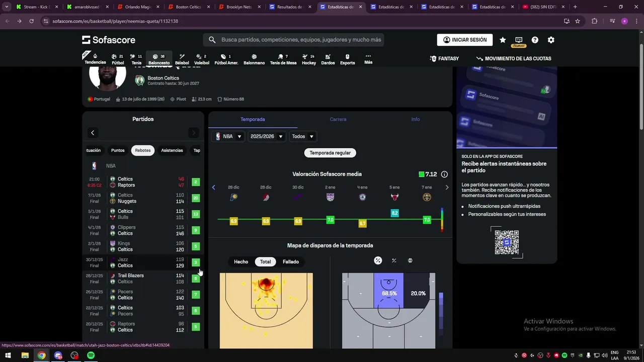Image resolution: width=644 pixels, height=362 pixels.
Task: Open the help question-mark icon
Action: click(x=535, y=40)
